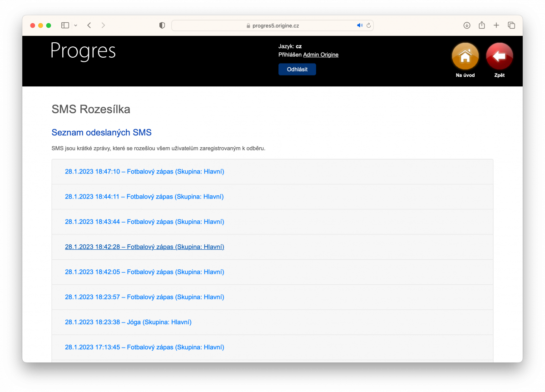The image size is (545, 392).
Task: Click the browser back navigation arrow
Action: pyautogui.click(x=89, y=25)
